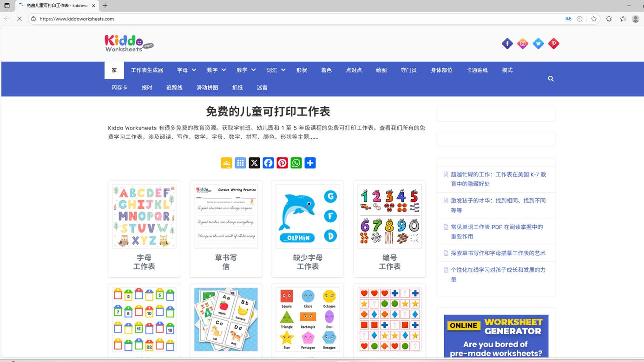Image resolution: width=644 pixels, height=362 pixels.
Task: Open site search with the magnifier icon
Action: click(x=551, y=79)
